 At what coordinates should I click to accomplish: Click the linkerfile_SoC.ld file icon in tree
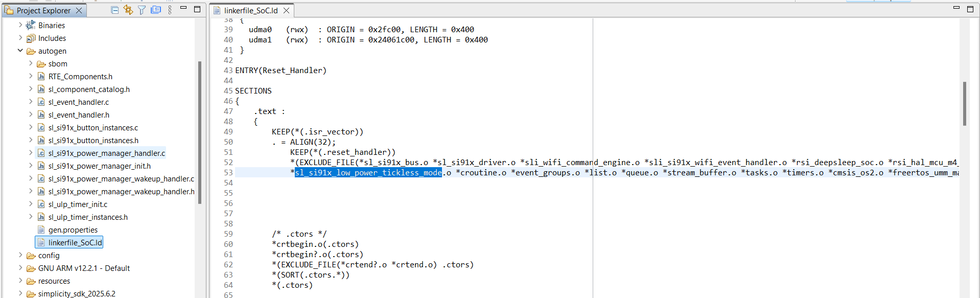tap(41, 243)
